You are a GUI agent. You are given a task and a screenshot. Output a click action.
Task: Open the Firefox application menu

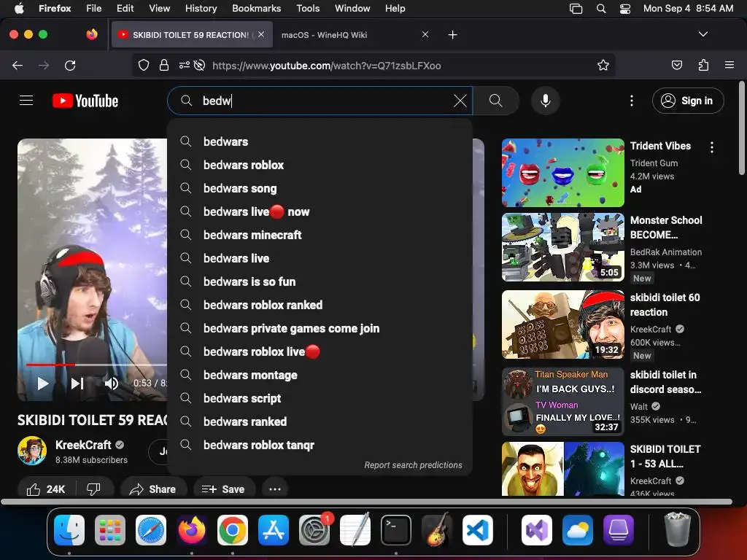729,65
